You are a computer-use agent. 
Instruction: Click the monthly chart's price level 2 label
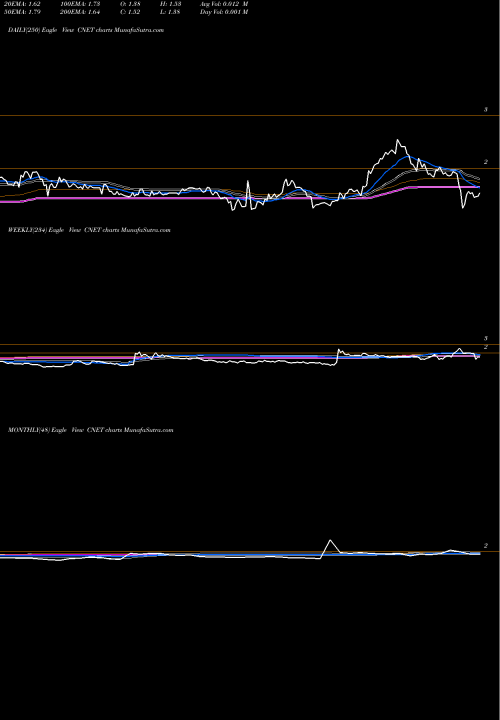coord(485,546)
